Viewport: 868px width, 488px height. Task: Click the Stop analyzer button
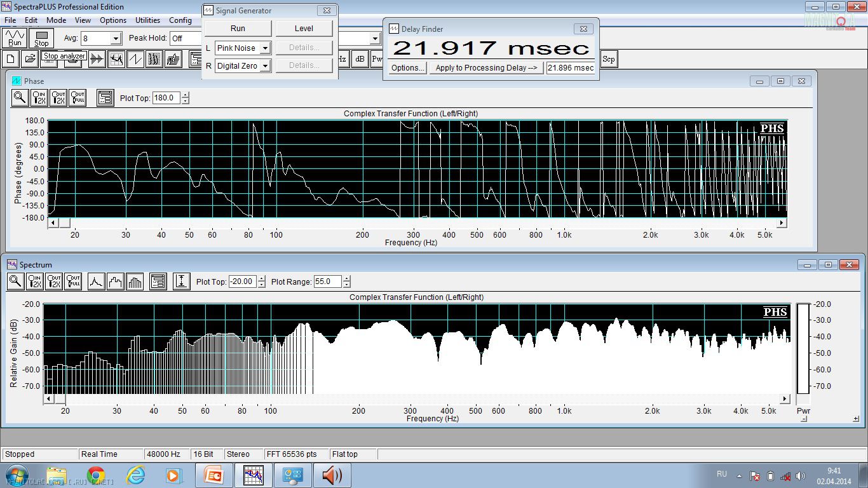(41, 38)
